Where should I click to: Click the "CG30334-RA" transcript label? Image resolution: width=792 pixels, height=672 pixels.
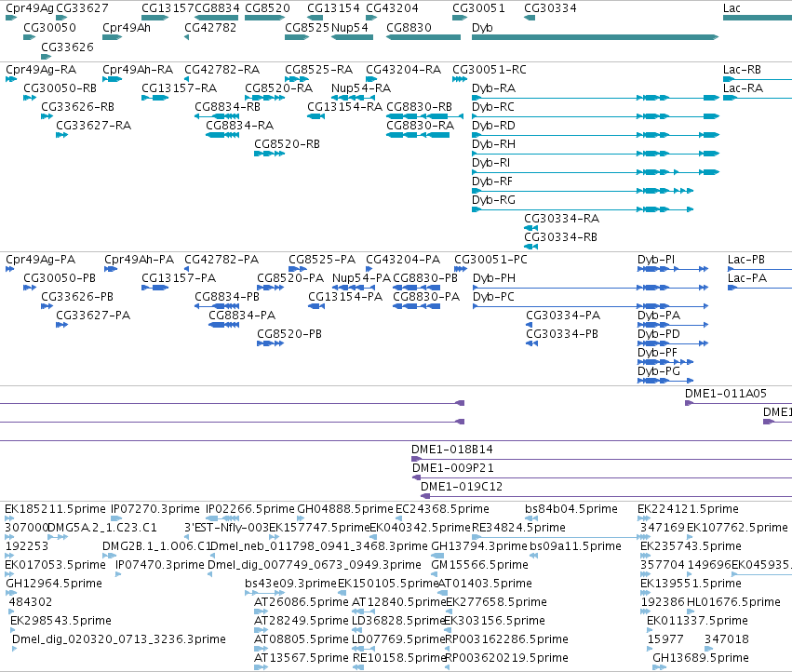(x=562, y=219)
